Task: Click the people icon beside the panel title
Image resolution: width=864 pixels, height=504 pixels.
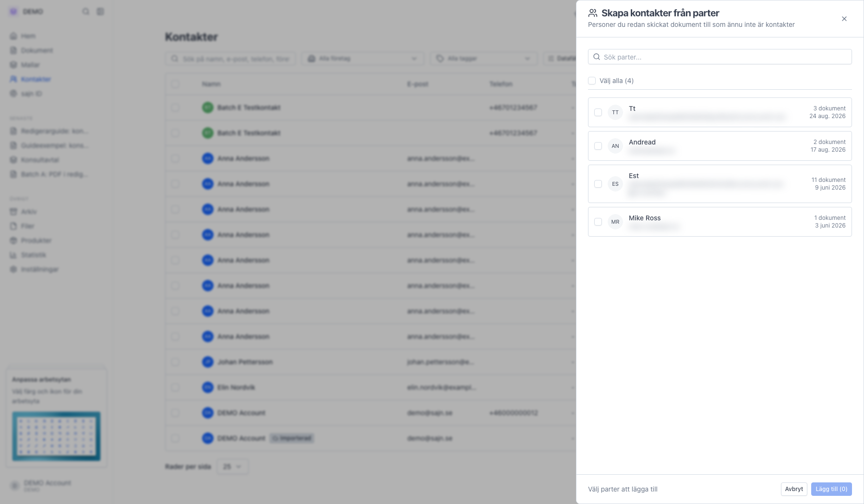Action: pyautogui.click(x=593, y=13)
